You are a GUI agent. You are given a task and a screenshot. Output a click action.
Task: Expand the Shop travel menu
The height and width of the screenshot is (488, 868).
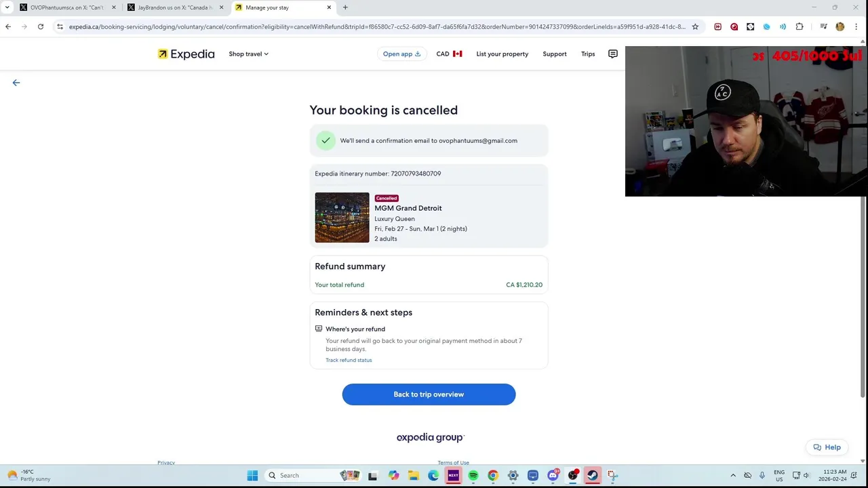tap(248, 54)
